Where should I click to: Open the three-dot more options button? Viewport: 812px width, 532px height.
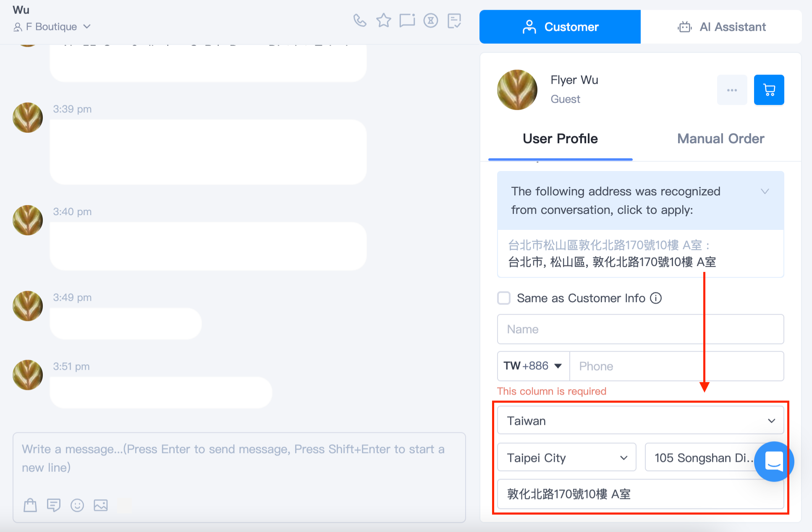[x=732, y=90]
